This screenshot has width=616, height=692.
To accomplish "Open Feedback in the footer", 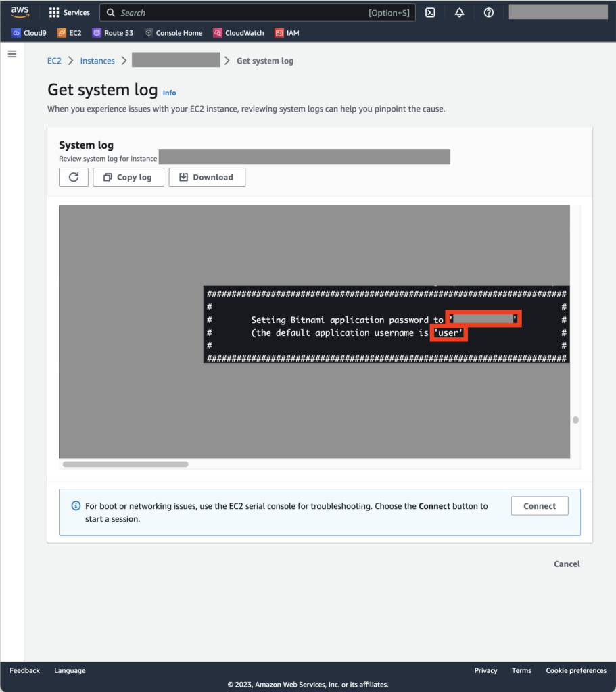I will pyautogui.click(x=25, y=670).
